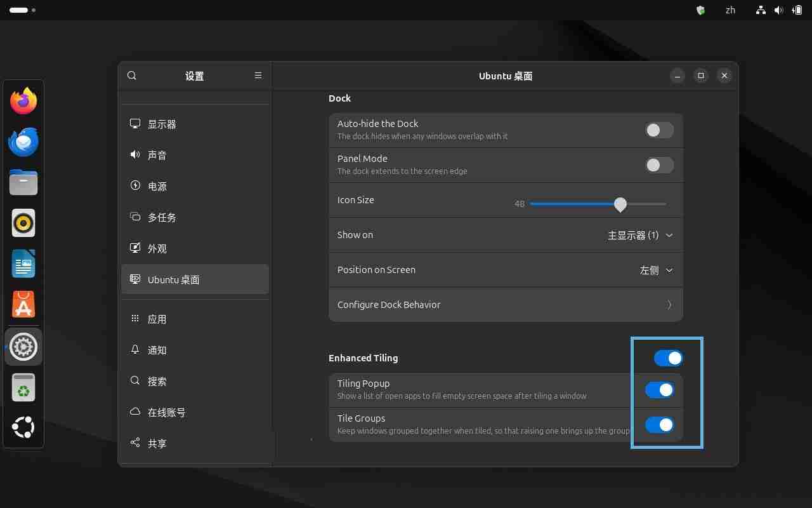
Task: Click the battery indicator in the top bar
Action: (x=797, y=10)
